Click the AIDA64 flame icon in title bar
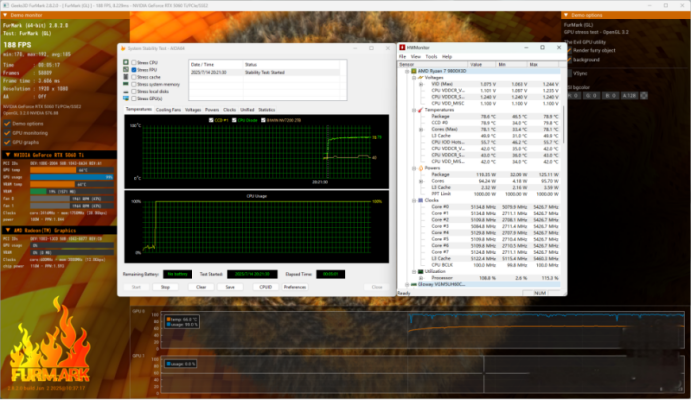 tap(123, 48)
